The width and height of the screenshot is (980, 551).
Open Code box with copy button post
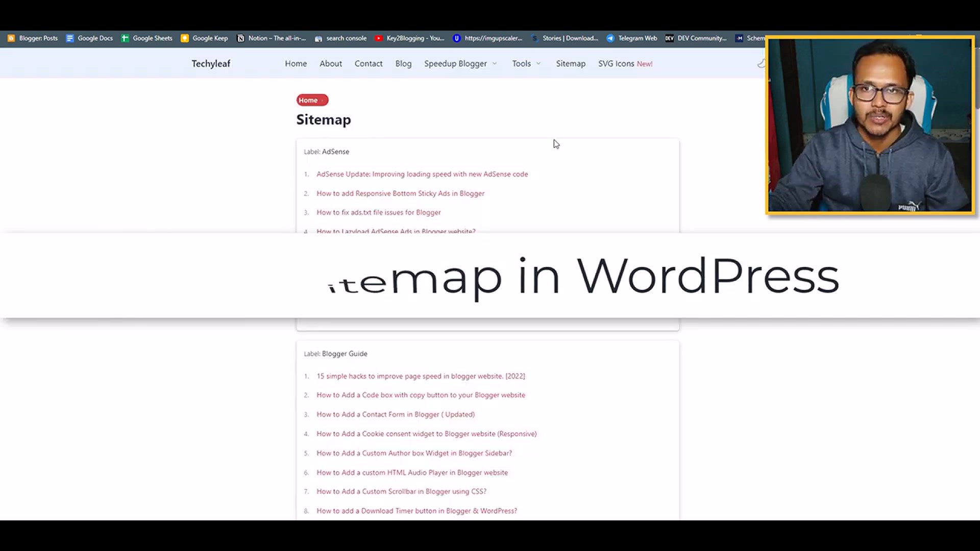(x=421, y=395)
